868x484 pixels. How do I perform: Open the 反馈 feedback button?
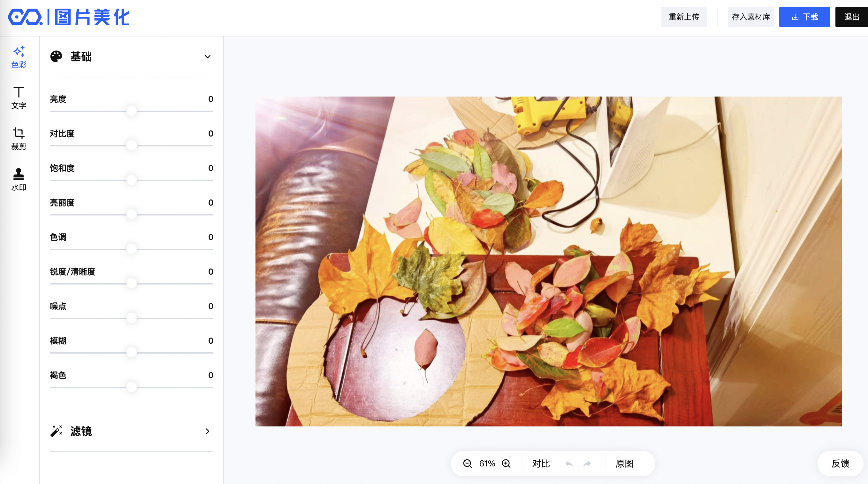point(840,464)
